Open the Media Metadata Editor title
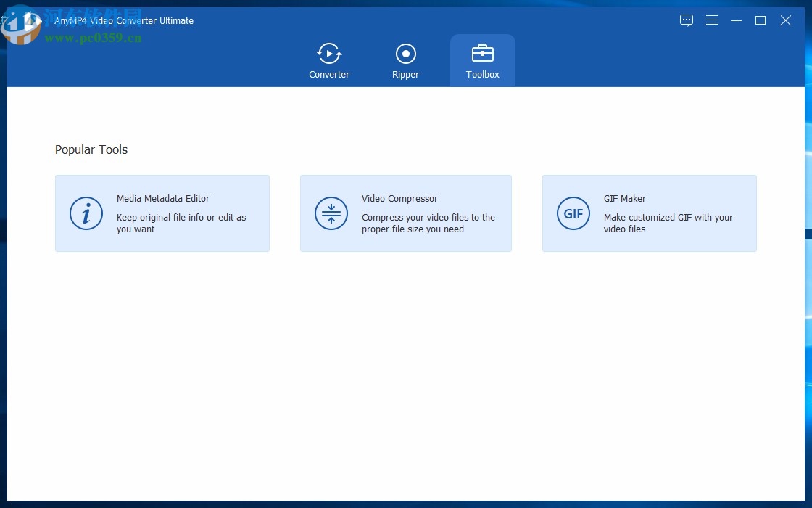 (163, 198)
